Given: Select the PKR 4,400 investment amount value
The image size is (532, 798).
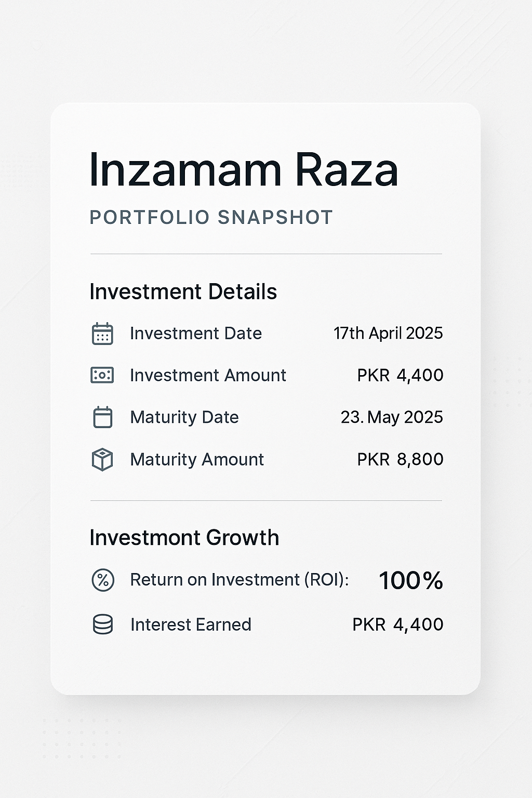Looking at the screenshot, I should pos(400,375).
